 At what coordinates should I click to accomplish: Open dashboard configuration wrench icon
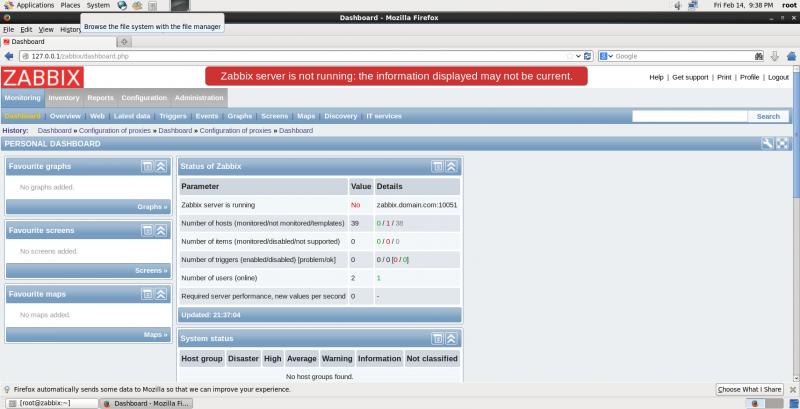tap(767, 143)
